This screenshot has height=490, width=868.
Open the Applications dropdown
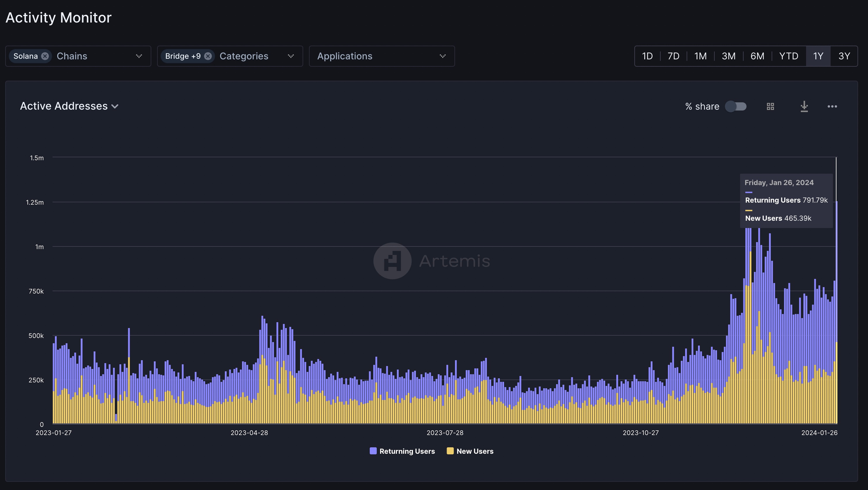tap(442, 56)
